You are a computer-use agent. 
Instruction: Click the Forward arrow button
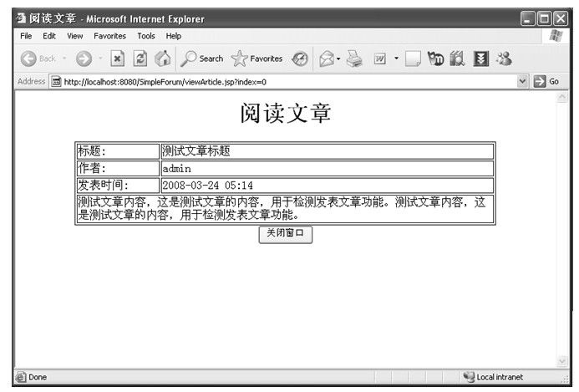[x=84, y=59]
